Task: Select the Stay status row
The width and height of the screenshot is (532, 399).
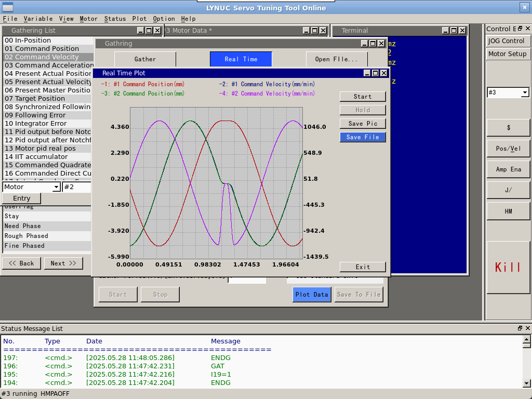Action: 47,216
